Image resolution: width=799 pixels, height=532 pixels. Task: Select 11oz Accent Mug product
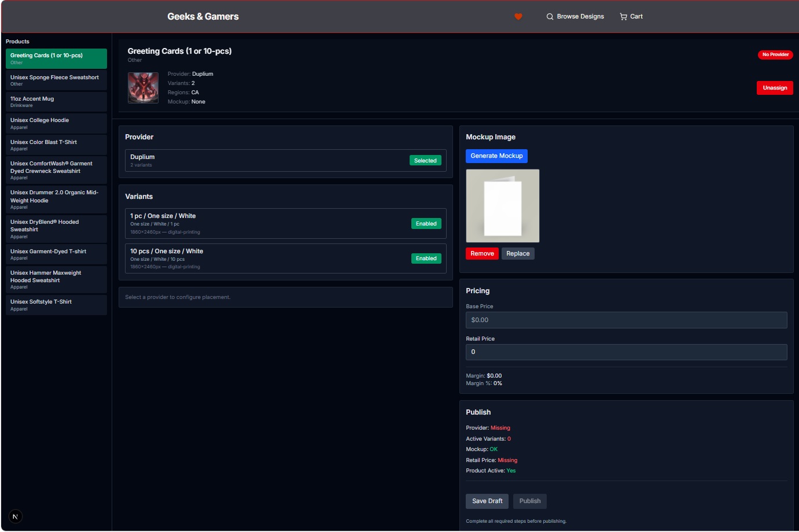[56, 102]
